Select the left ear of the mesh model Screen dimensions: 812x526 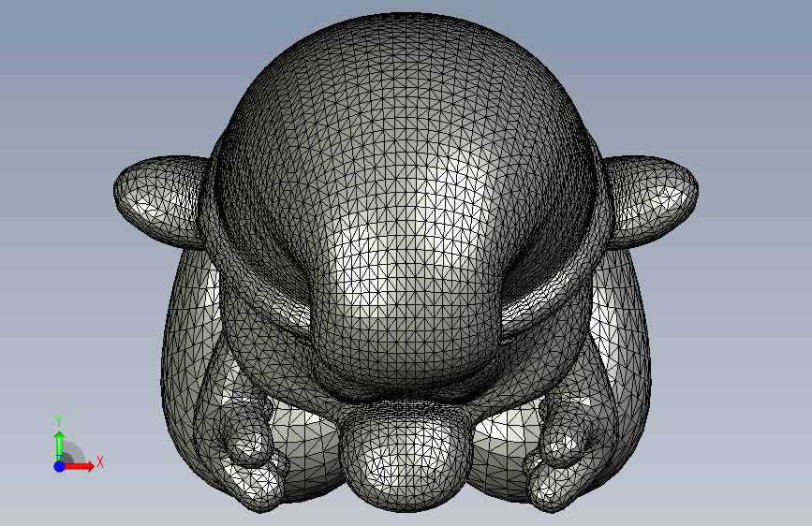tap(162, 202)
